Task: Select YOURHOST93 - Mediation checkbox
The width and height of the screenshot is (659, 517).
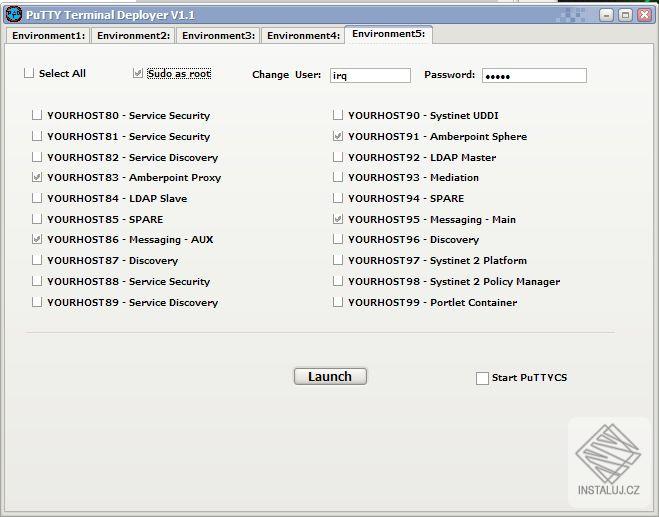Action: (338, 177)
